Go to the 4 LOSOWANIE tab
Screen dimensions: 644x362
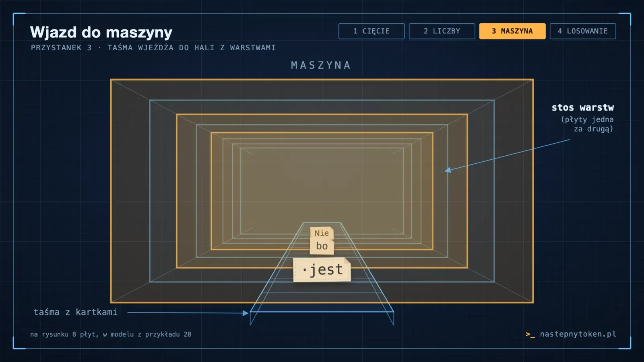(583, 31)
